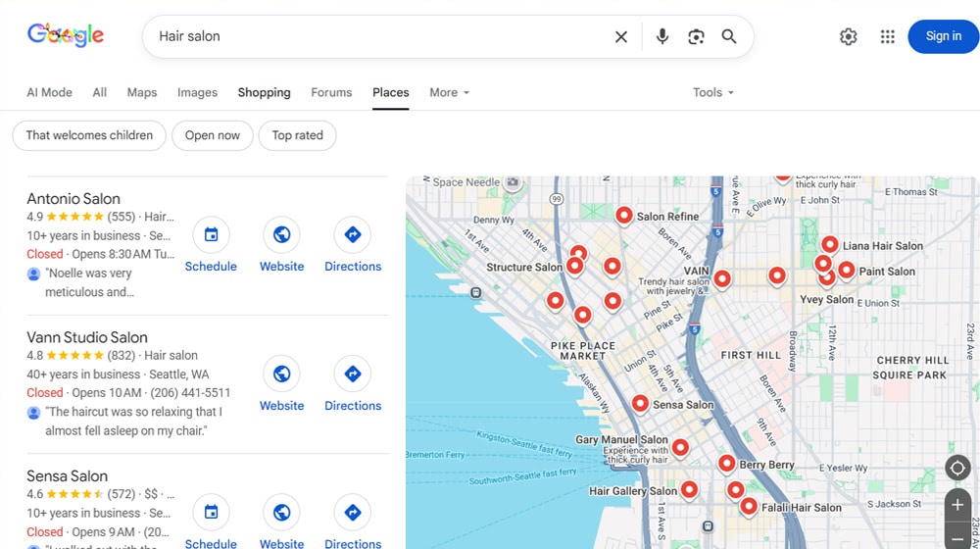Image resolution: width=980 pixels, height=549 pixels.
Task: Click the Google logo
Action: pos(66,35)
